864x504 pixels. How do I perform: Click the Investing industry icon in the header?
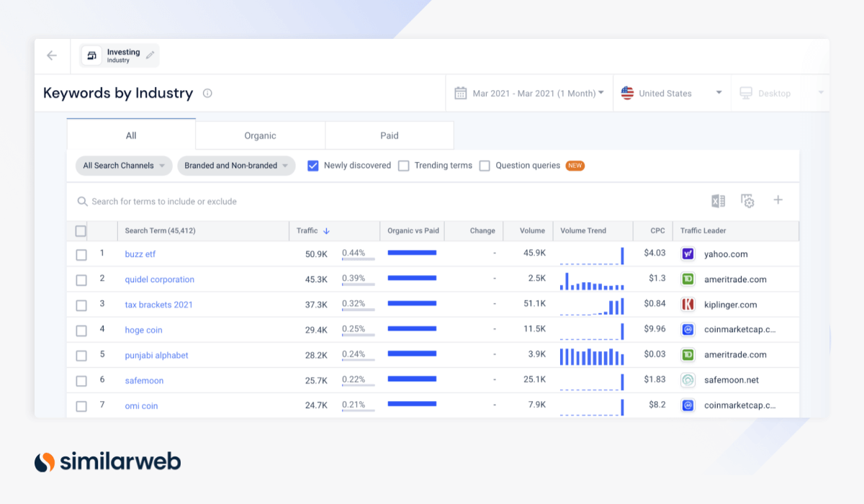(91, 55)
